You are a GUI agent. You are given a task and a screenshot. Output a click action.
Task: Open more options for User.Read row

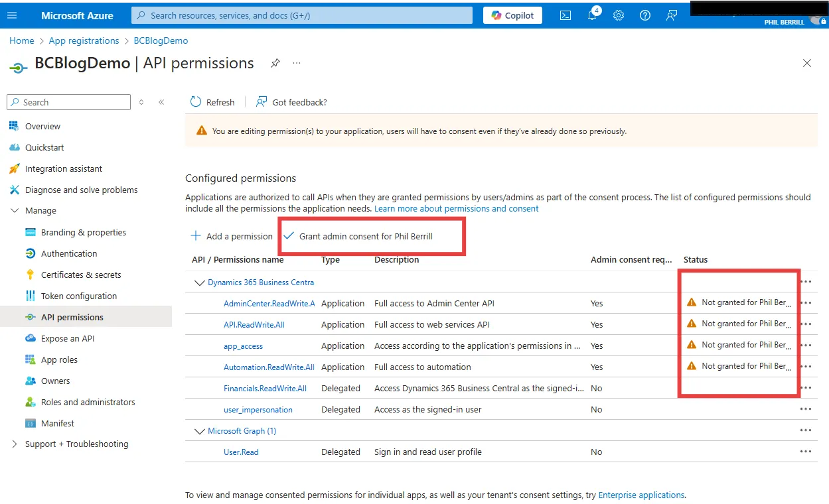tap(806, 452)
